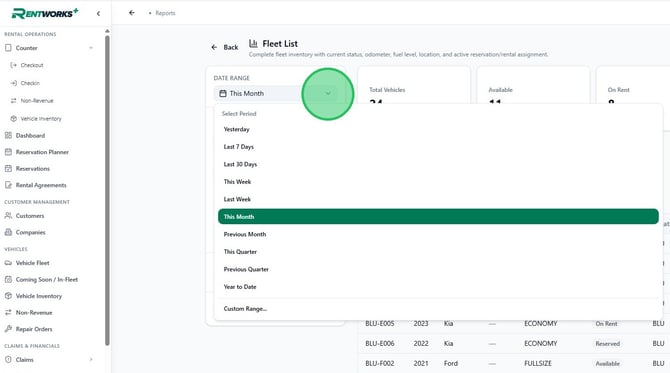Click the Available summary card
Screen dimensions: 670x373
[533, 85]
